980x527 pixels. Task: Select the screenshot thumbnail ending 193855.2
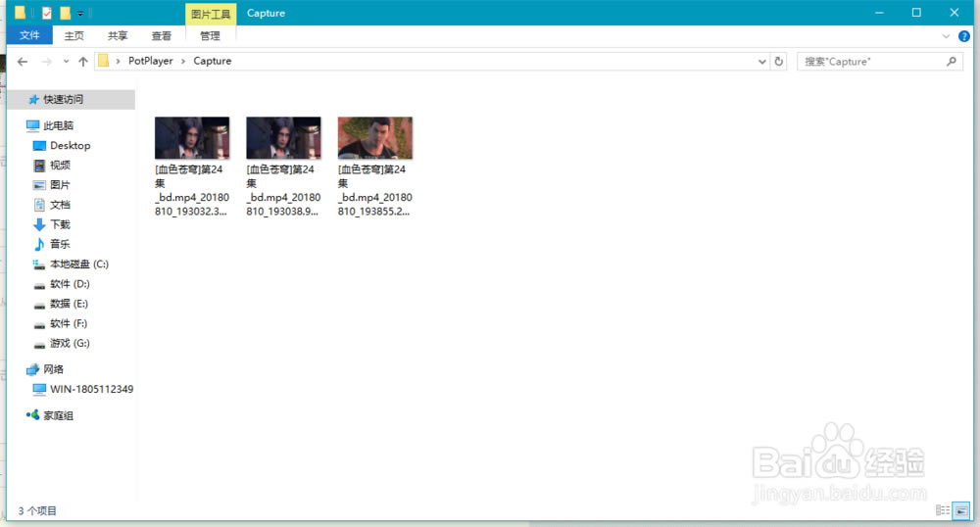coord(375,138)
